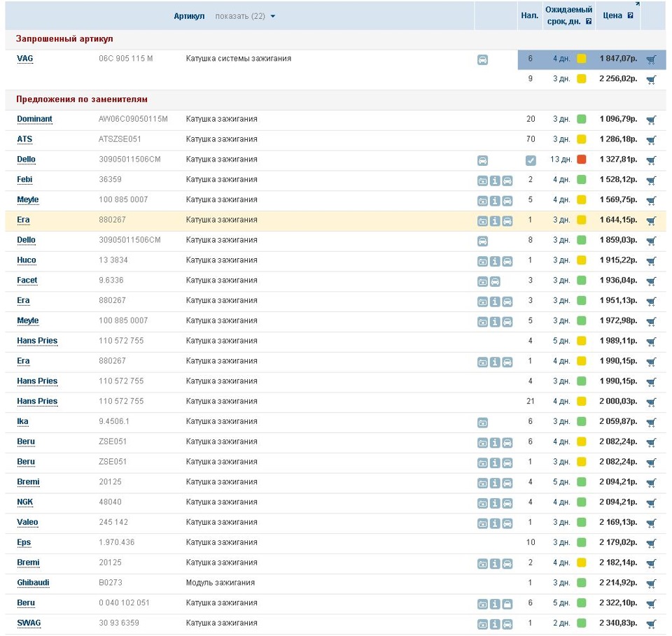
Task: Click quantity 70 in ATS row
Action: pos(531,139)
